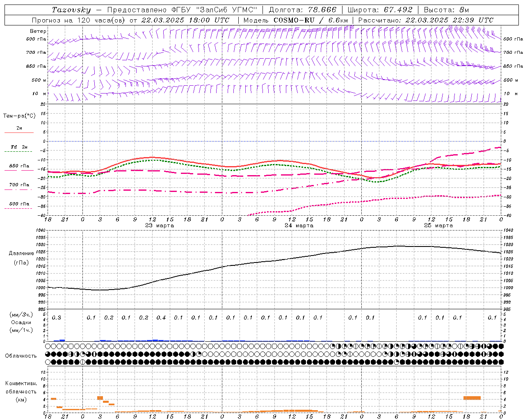Click the "Тем-ра(°C)" axis title
Viewport: 525px width, 420px height.
pos(19,116)
